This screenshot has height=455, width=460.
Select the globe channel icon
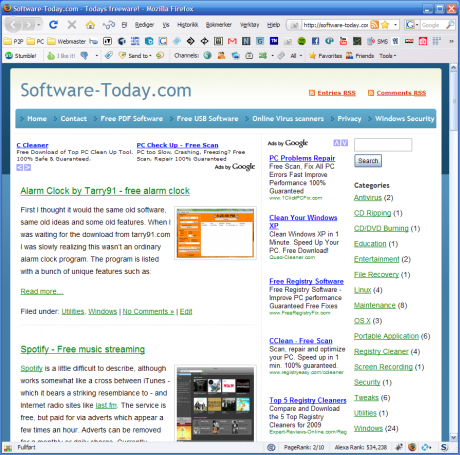(x=207, y=55)
